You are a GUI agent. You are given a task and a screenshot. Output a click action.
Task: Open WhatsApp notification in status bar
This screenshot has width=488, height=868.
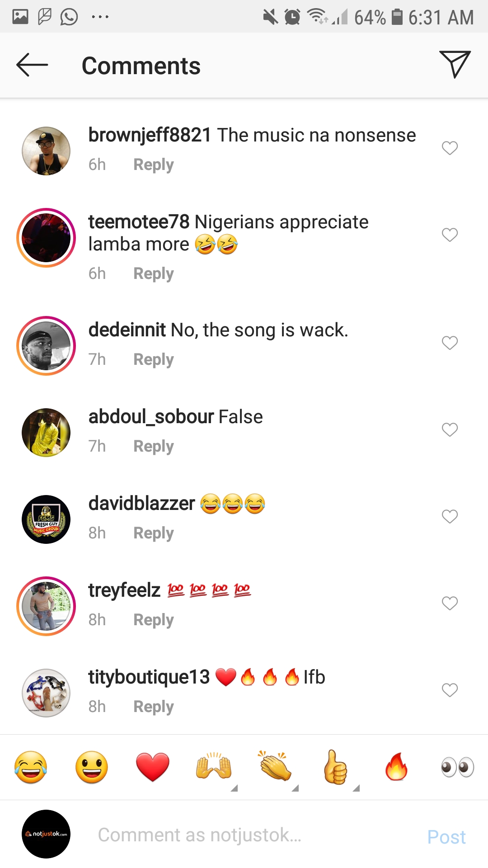point(69,17)
